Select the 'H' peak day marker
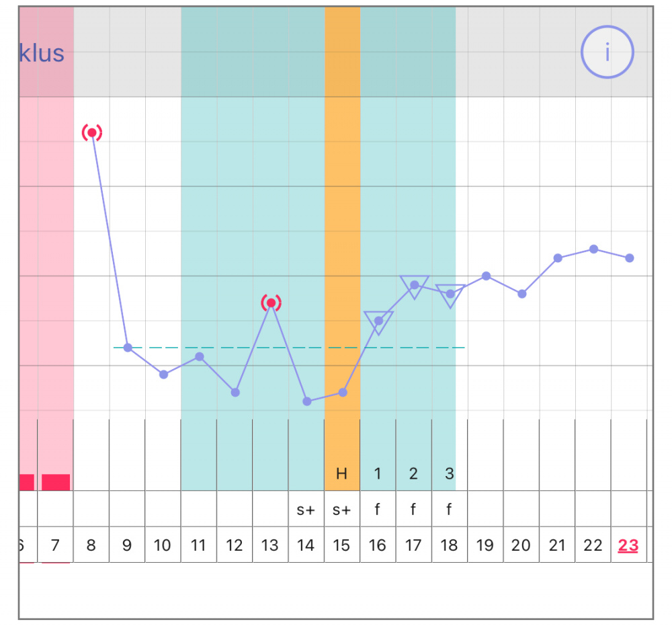The image size is (672, 626). coord(341,473)
